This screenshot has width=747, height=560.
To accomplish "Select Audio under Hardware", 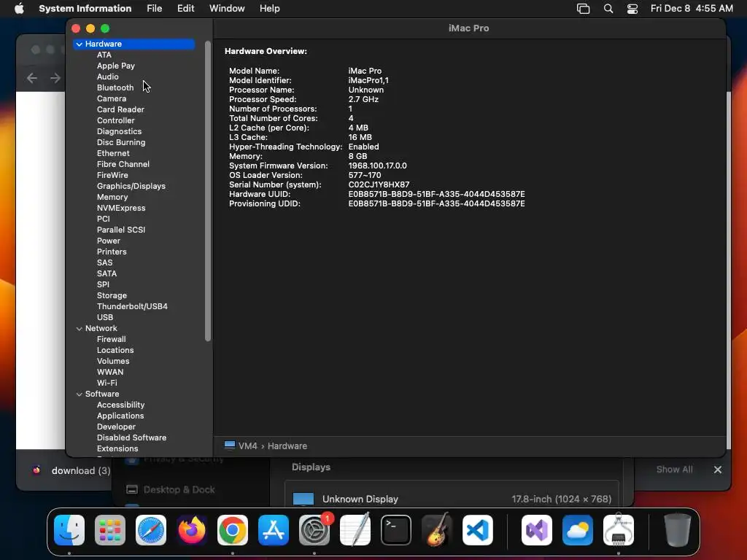I will (108, 77).
